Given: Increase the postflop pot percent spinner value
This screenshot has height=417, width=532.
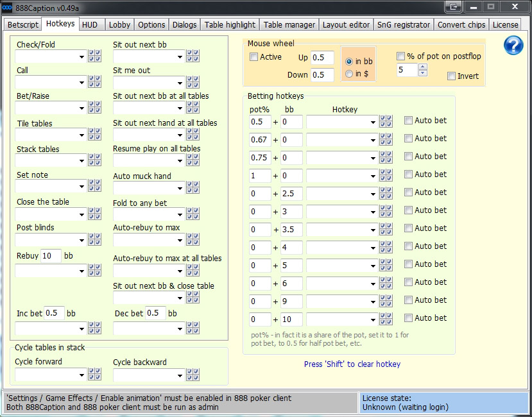Looking at the screenshot, I should [x=423, y=67].
